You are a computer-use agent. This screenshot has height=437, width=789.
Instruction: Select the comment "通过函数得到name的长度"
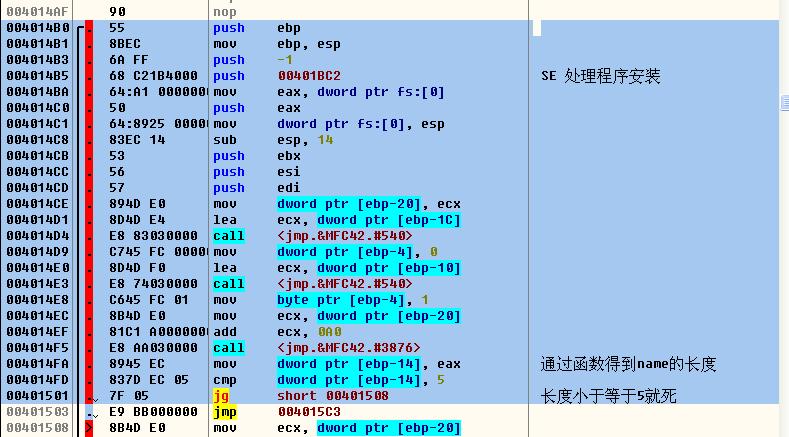(x=628, y=364)
